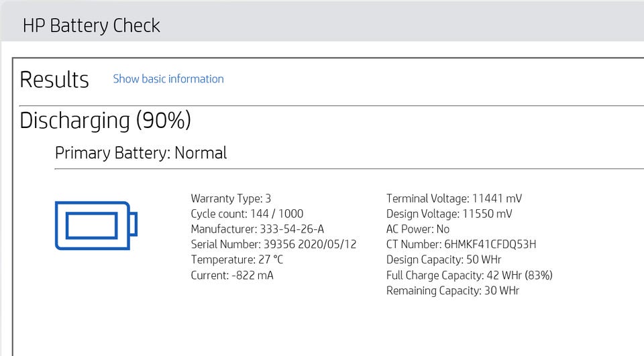644x356 pixels.
Task: Click the Manufacturer 333-54-26-A entry
Action: pyautogui.click(x=258, y=229)
